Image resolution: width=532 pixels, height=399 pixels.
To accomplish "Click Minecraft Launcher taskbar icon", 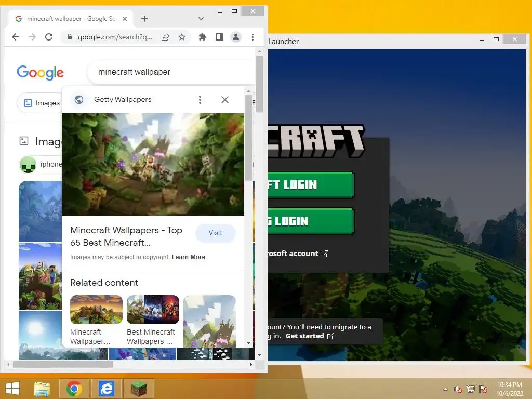I will point(139,389).
